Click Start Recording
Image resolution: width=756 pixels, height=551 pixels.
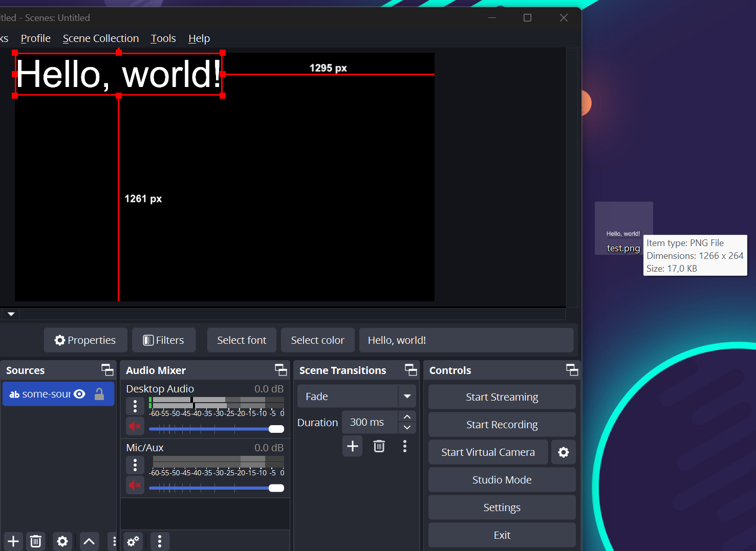[x=502, y=425]
